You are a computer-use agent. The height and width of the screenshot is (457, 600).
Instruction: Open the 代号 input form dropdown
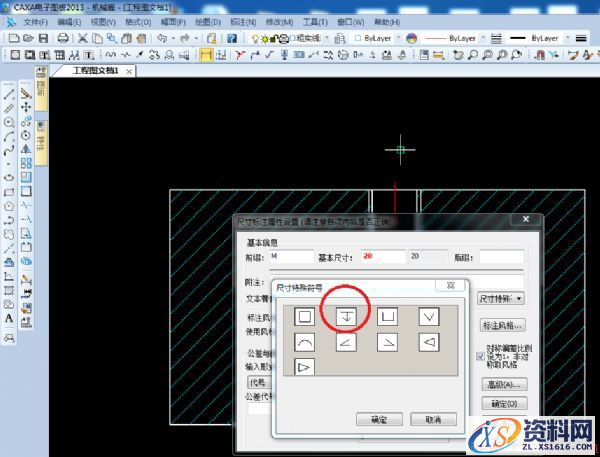point(270,381)
